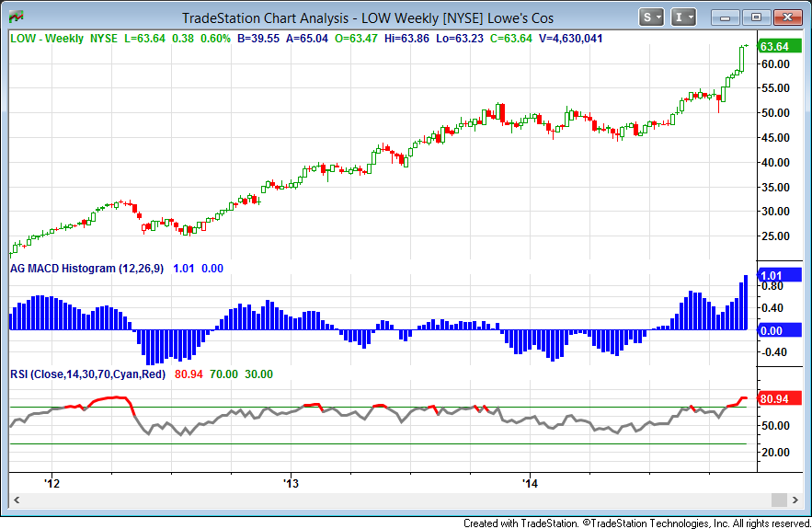
Task: Select the 'LOW - Weekly NYSE' symbol label
Action: coord(63,39)
